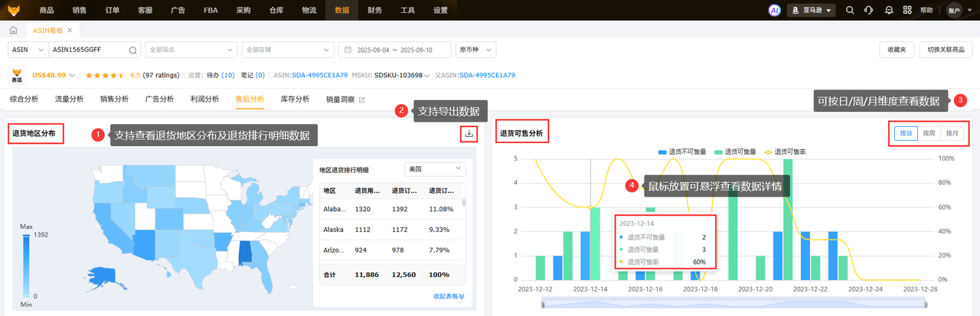Toggle the 退货可售量 legend item
The image size is (980, 316).
(x=735, y=151)
